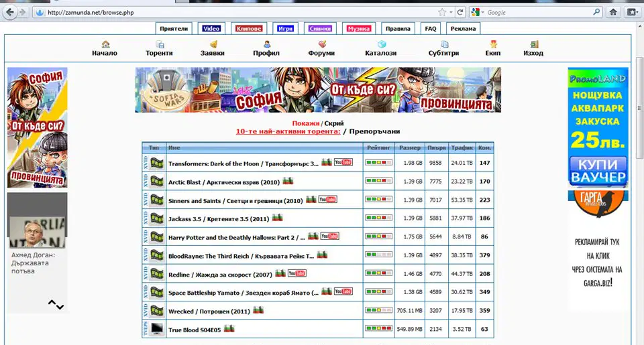Open True Blood S04E05 torrent
This screenshot has height=345, width=644.
(x=195, y=330)
